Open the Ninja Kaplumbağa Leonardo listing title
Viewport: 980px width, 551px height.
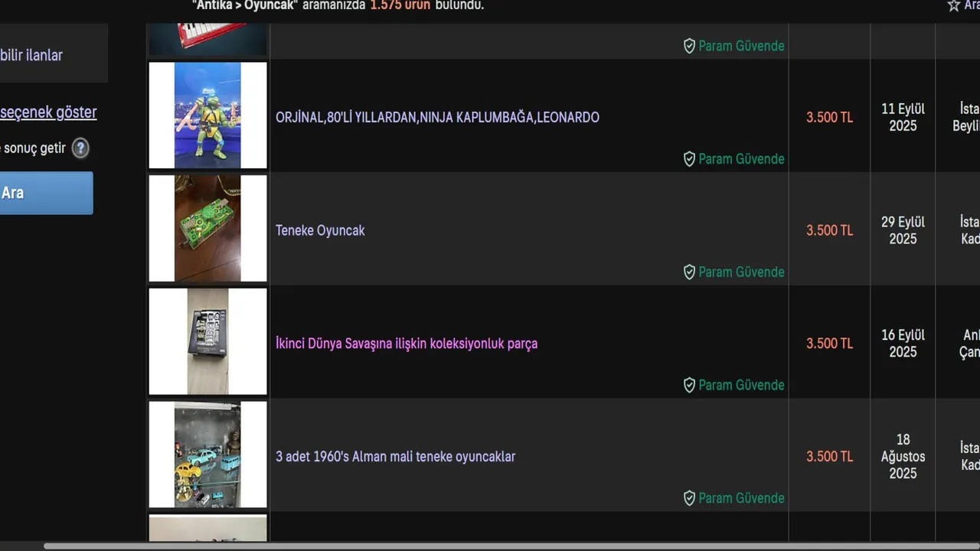click(x=437, y=118)
